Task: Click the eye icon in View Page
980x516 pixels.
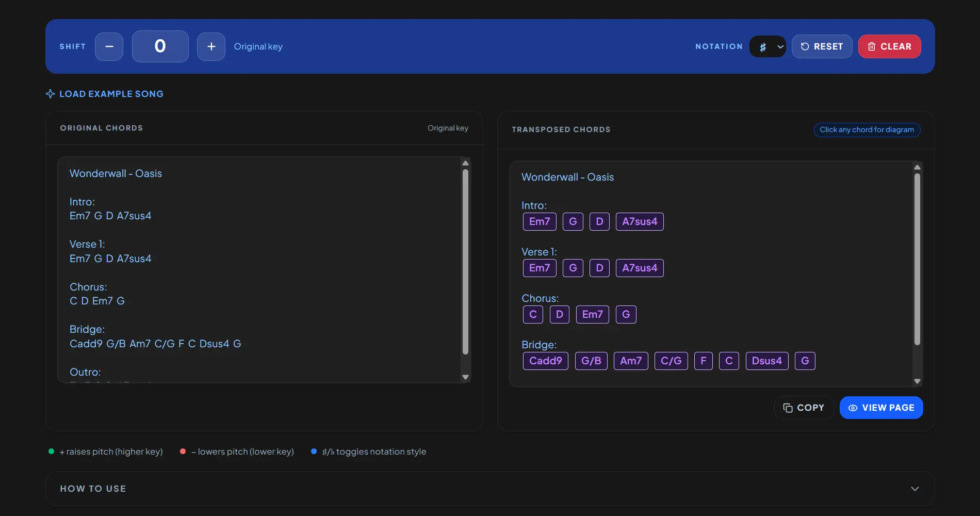Action: coord(853,408)
